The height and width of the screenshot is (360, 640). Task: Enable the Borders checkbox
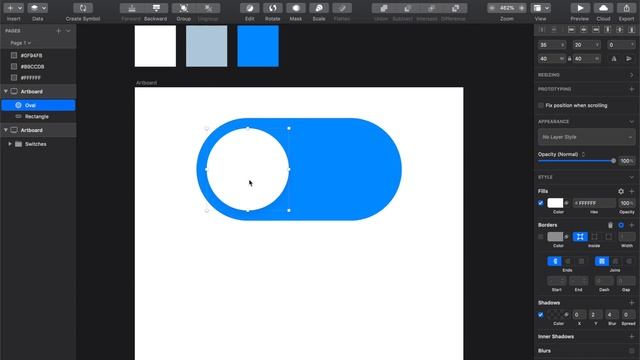point(541,237)
